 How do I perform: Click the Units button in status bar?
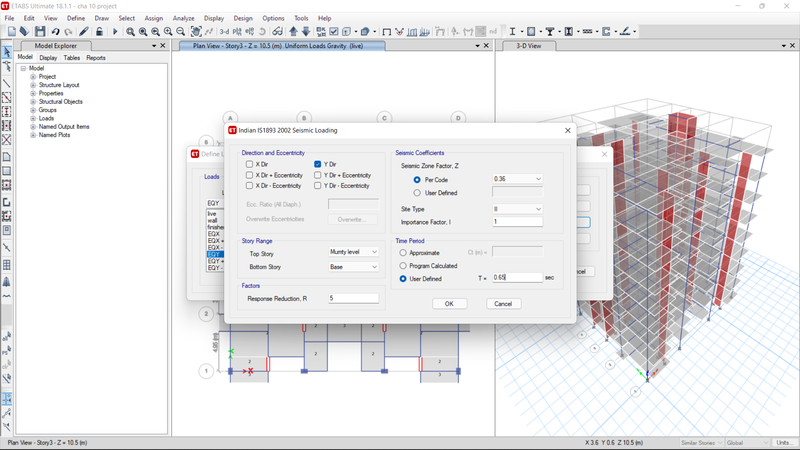point(783,443)
